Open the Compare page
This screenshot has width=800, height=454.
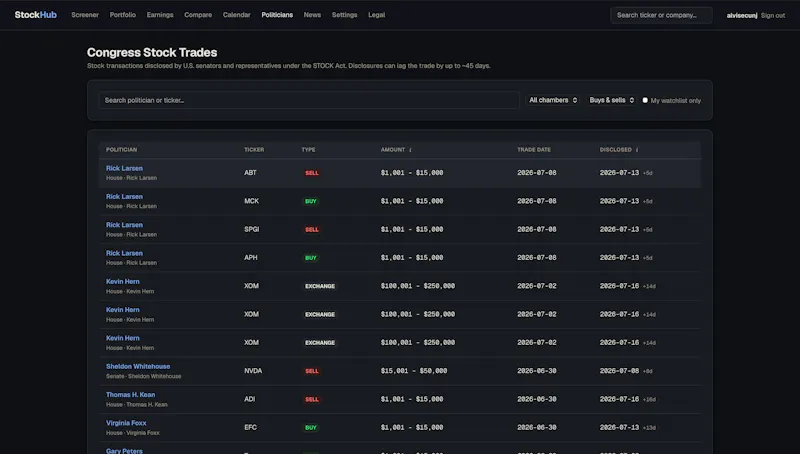(x=198, y=15)
